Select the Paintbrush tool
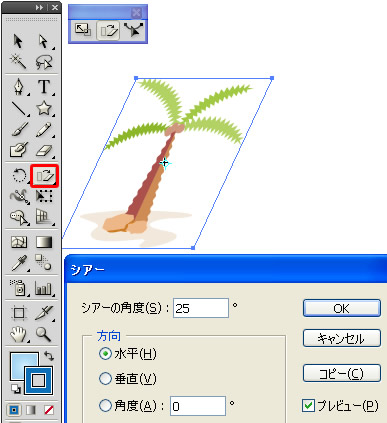The height and width of the screenshot is (423, 387). click(20, 130)
